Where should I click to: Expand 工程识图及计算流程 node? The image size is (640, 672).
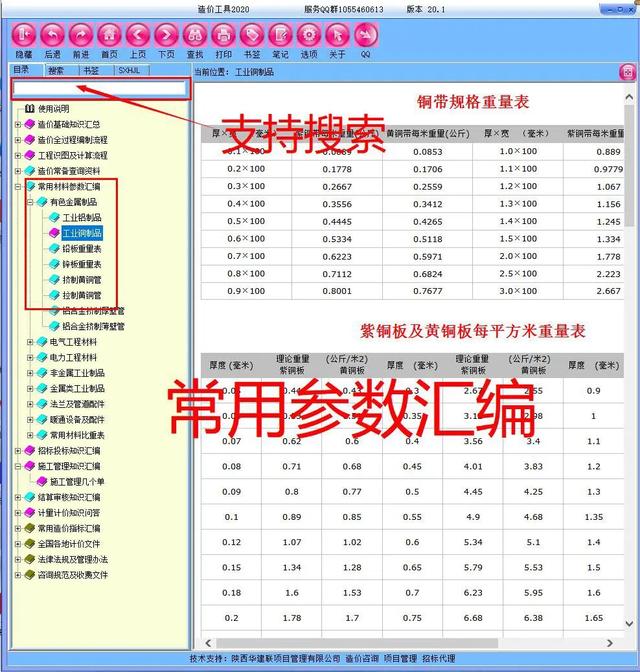pos(18,156)
